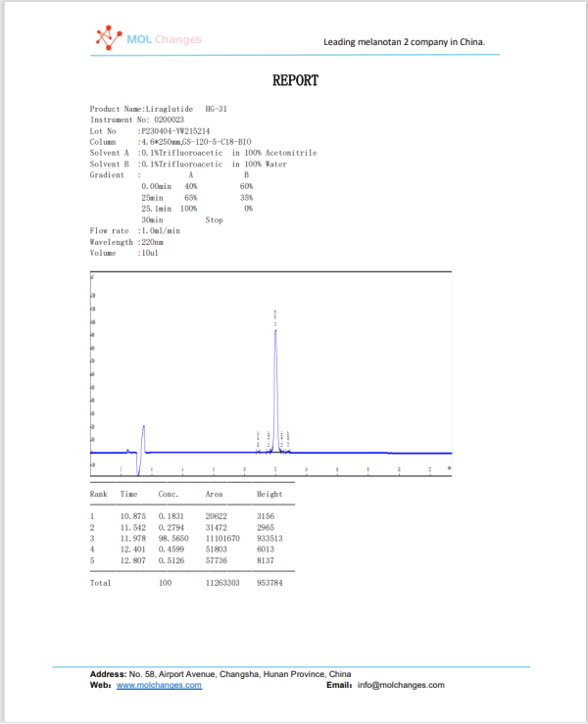Select the time value 11.542
The height and width of the screenshot is (724, 588).
pos(133,527)
